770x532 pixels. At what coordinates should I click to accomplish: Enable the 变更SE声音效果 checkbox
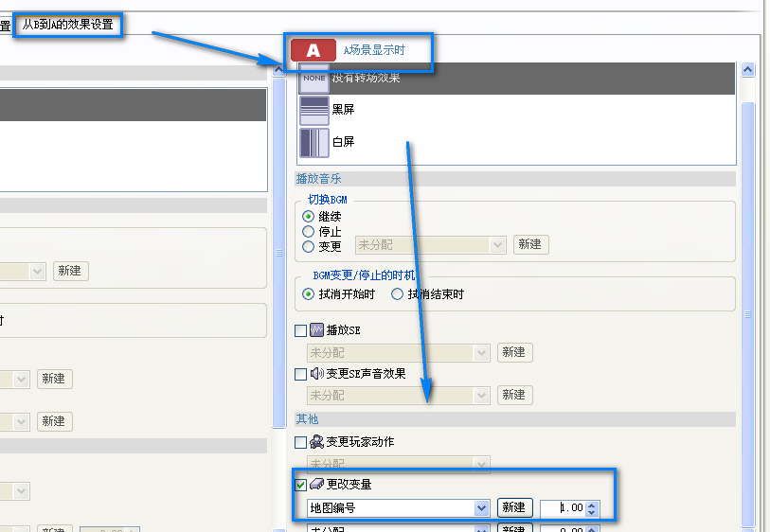click(300, 374)
